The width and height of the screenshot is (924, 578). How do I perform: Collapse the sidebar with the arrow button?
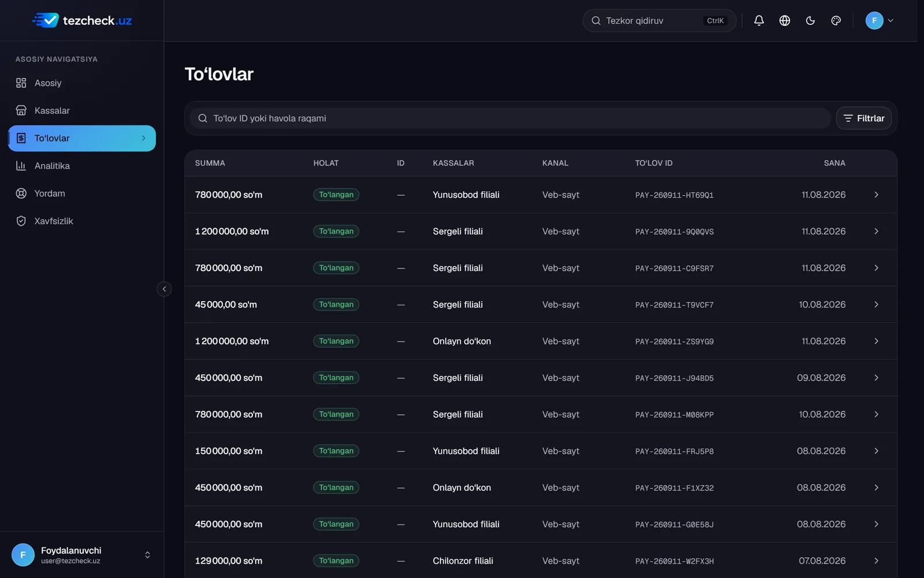(164, 289)
